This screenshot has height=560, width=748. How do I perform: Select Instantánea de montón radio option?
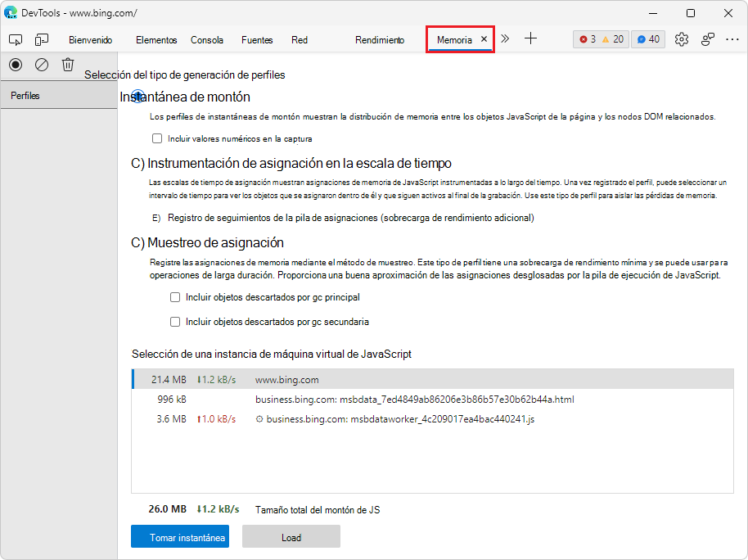coord(137,97)
